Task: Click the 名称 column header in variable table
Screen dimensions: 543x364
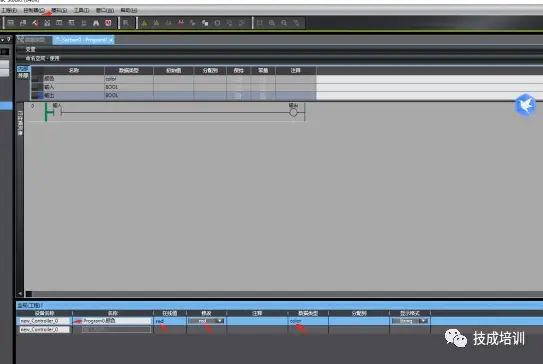Action: point(74,71)
